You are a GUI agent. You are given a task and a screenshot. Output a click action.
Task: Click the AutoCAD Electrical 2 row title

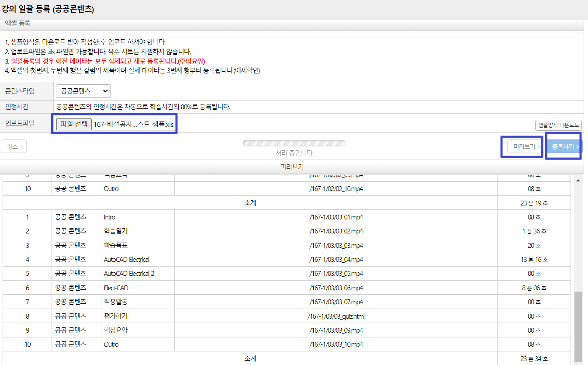(x=129, y=274)
